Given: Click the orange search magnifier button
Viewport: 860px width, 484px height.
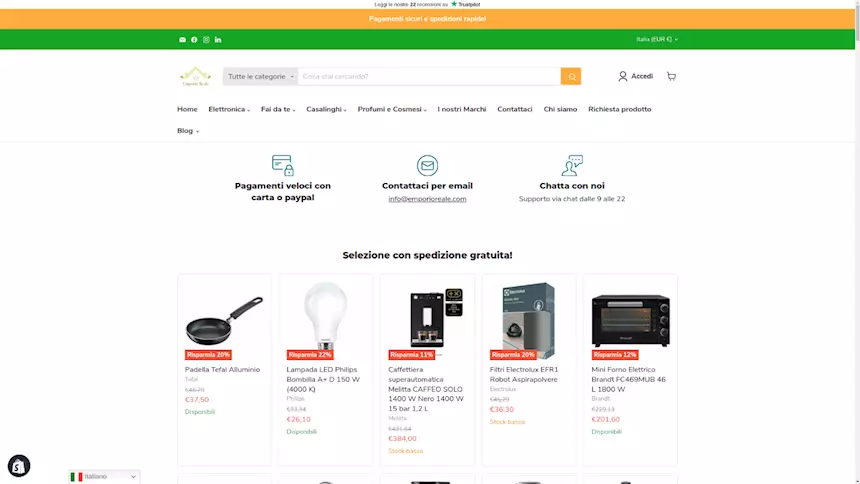Looking at the screenshot, I should click(571, 76).
